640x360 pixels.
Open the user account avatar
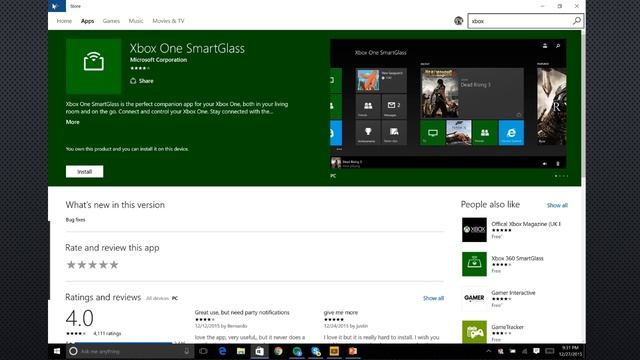(458, 21)
